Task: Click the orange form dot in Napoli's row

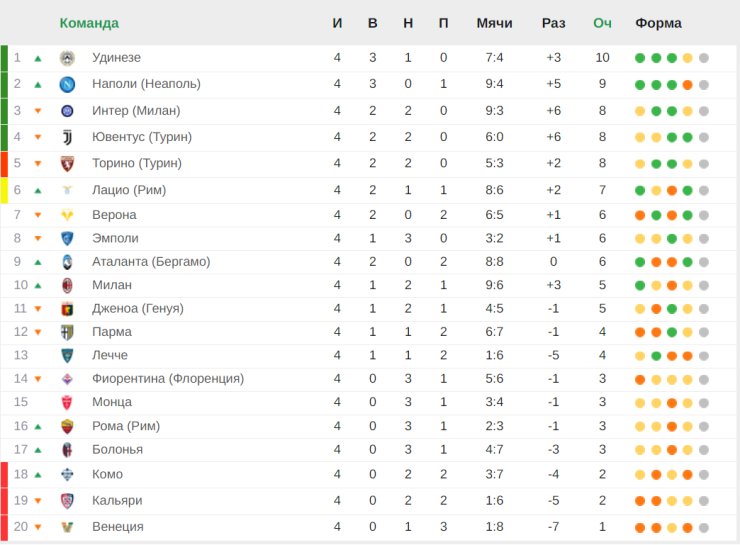Action: coord(688,85)
